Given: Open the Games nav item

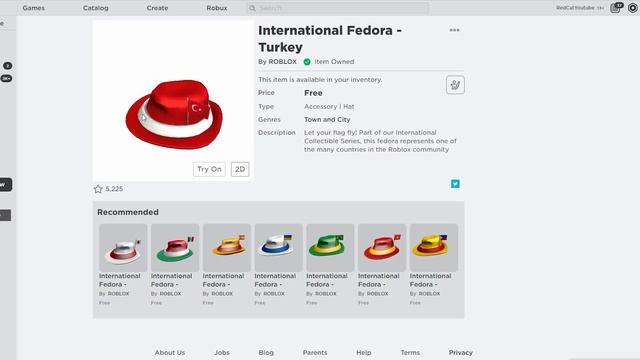Looking at the screenshot, I should pyautogui.click(x=33, y=8).
